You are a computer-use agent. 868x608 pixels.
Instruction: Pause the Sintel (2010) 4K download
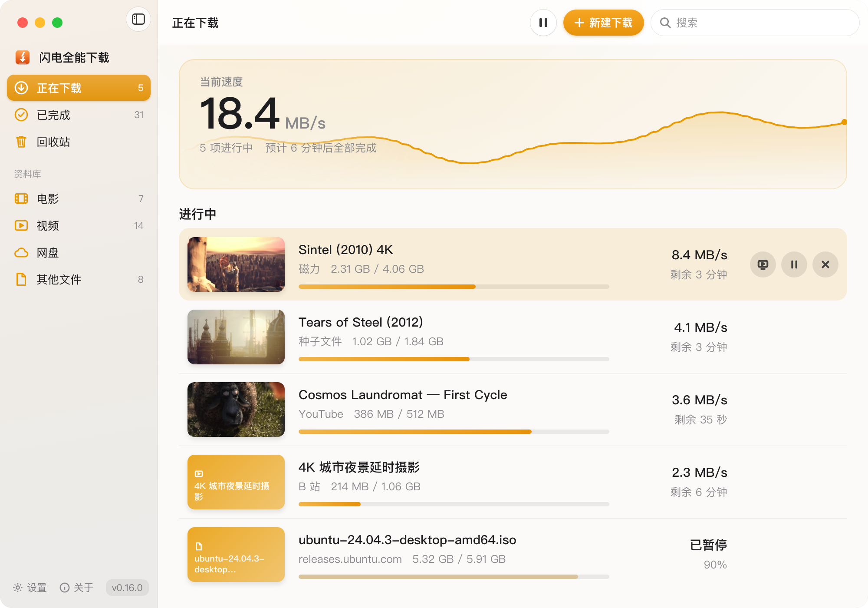[x=794, y=264]
